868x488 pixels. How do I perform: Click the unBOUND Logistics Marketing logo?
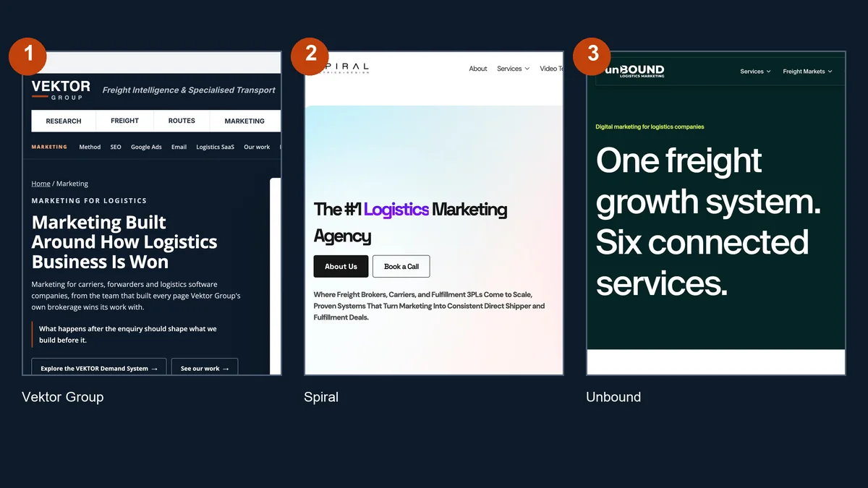634,71
